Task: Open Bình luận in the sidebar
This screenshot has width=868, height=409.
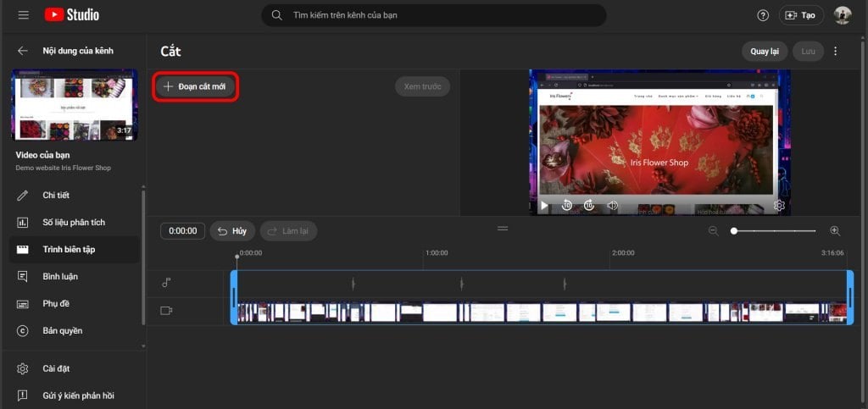Action: click(x=75, y=276)
